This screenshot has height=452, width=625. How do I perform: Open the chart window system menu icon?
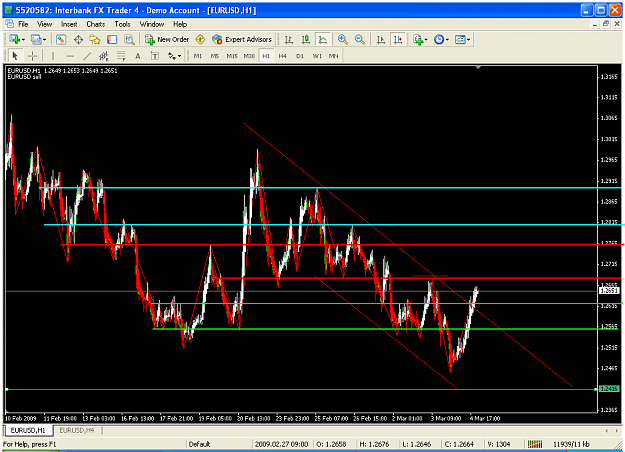pyautogui.click(x=9, y=24)
